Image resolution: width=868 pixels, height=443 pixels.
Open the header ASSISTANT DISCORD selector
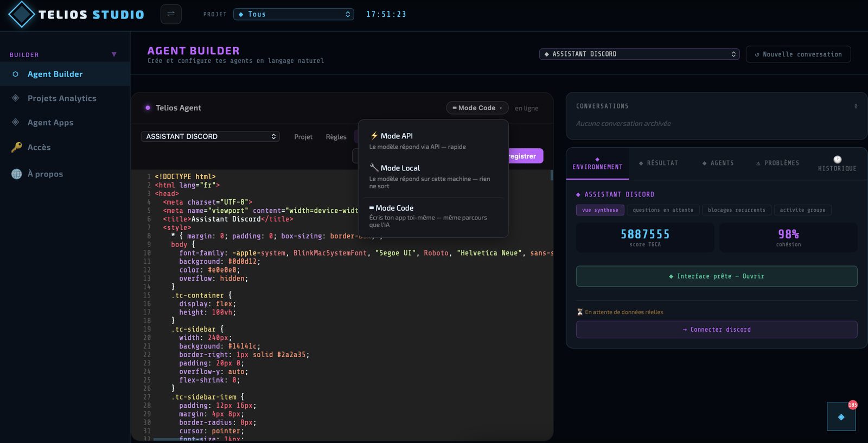pos(639,54)
